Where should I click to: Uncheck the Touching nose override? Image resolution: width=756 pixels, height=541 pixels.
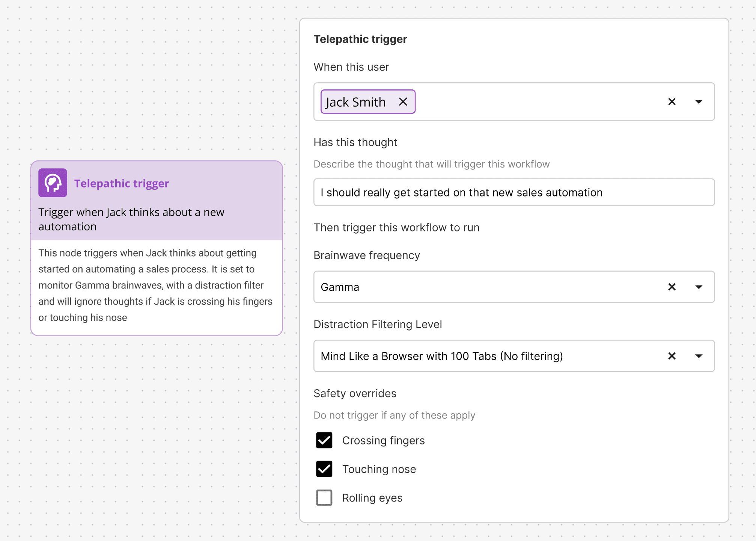(x=324, y=469)
